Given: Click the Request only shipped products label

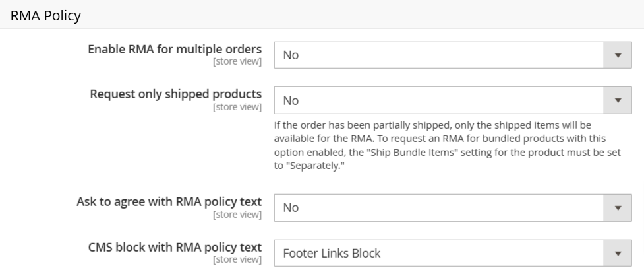Looking at the screenshot, I should [176, 94].
